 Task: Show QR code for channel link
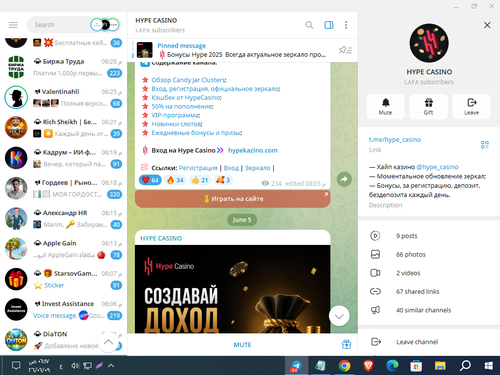[x=485, y=144]
